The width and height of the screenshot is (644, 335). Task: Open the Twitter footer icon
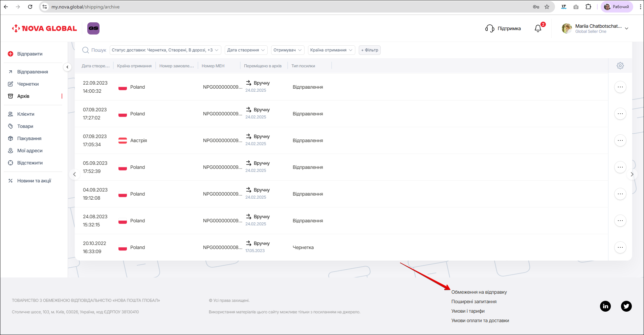pos(626,306)
